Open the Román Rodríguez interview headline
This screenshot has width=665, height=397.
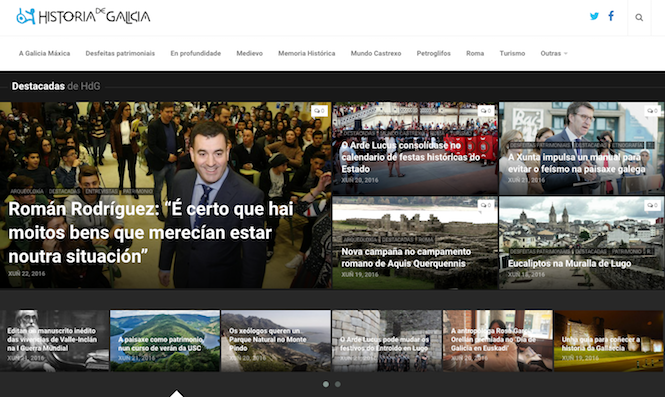[x=151, y=232]
